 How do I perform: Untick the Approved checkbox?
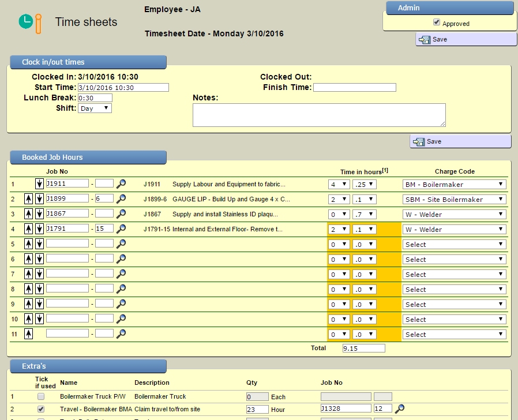tap(437, 22)
